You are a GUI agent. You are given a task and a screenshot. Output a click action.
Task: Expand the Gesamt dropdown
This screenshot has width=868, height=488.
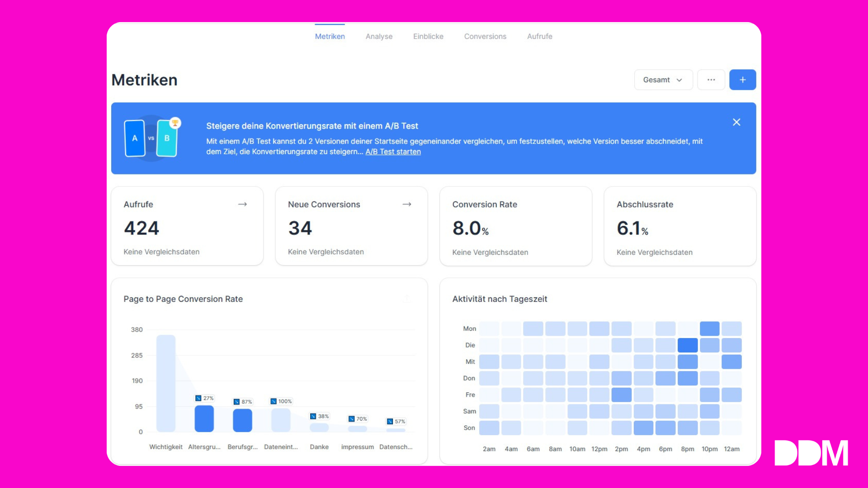(x=663, y=80)
